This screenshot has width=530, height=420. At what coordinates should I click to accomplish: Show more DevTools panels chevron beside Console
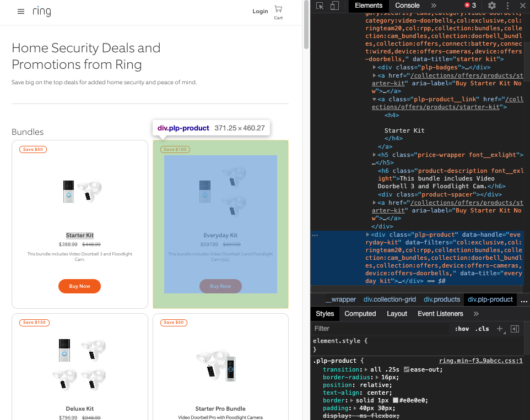(434, 6)
